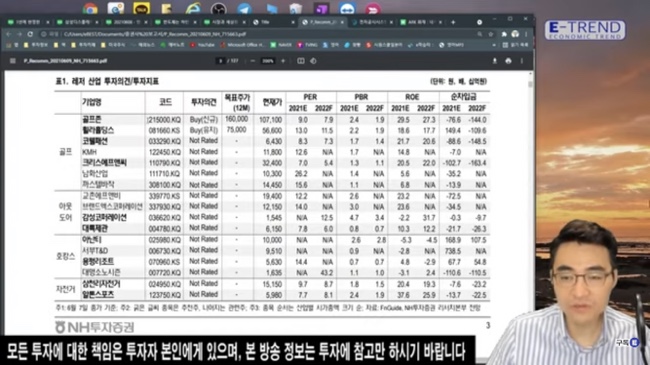Image resolution: width=650 pixels, height=365 pixels.
Task: Click the Buy(신규) rating cell
Action: [204, 119]
